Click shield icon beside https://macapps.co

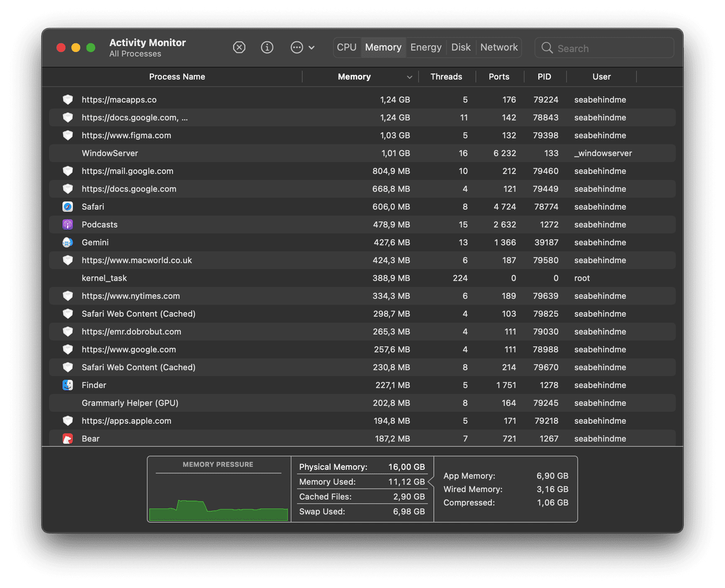[68, 100]
